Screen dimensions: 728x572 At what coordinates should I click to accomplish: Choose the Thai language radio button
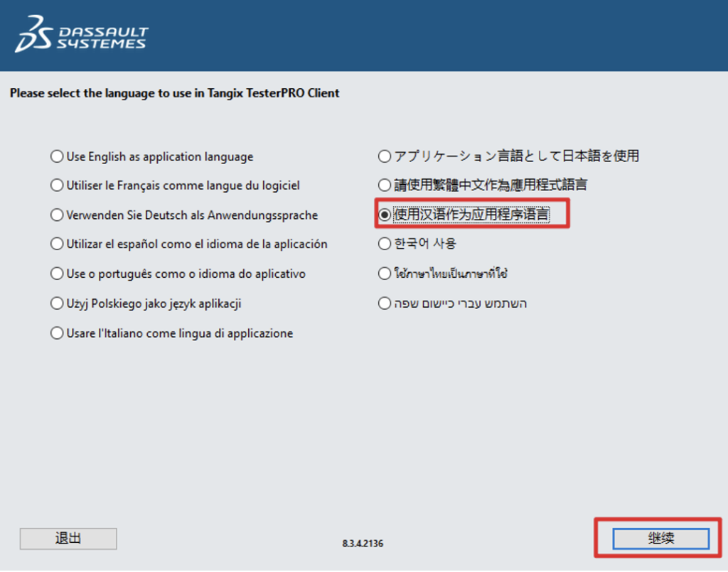tap(385, 274)
